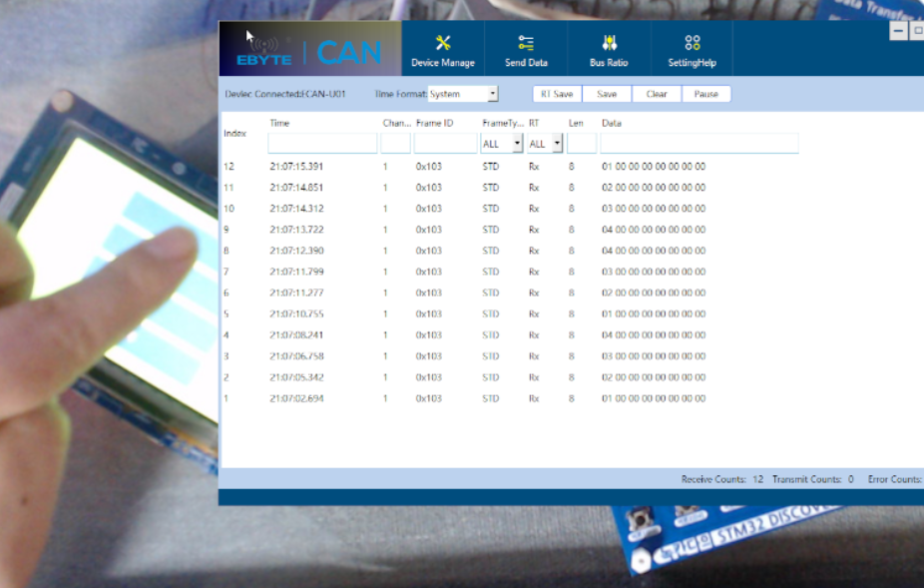Viewport: 924px width, 588px height.
Task: Click the Device Connected ECAN-U01 label
Action: tap(285, 94)
